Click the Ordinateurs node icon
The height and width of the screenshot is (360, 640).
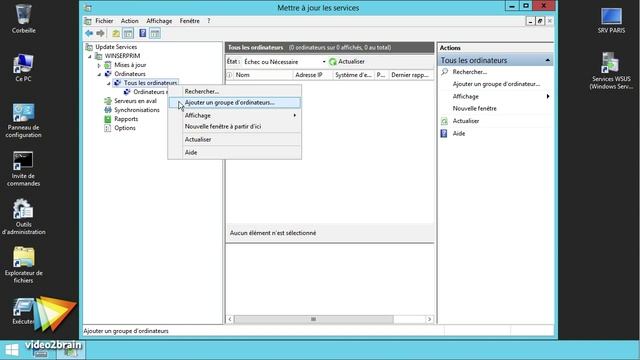click(x=108, y=74)
